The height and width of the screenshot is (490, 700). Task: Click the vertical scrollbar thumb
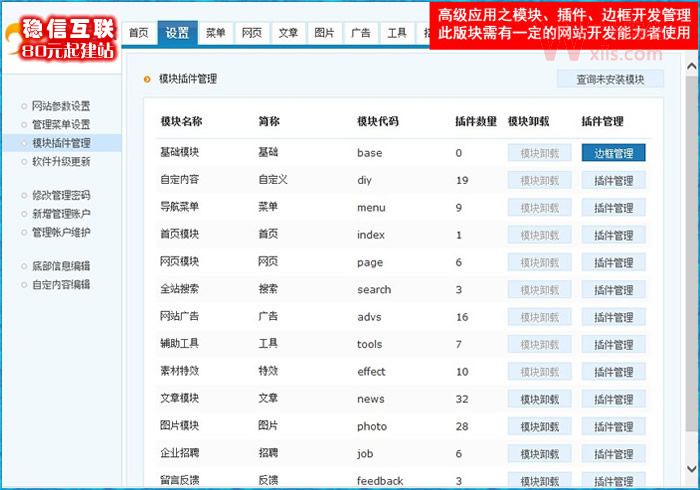[692, 253]
